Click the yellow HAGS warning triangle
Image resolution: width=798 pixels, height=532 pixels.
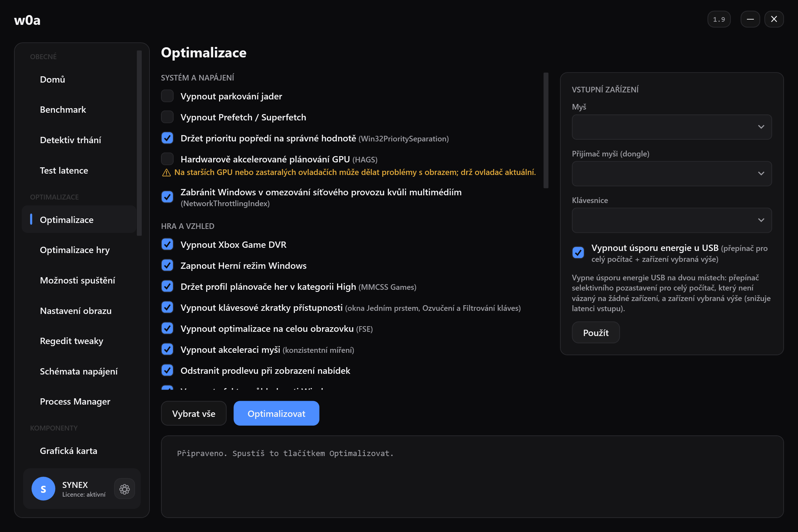point(167,173)
